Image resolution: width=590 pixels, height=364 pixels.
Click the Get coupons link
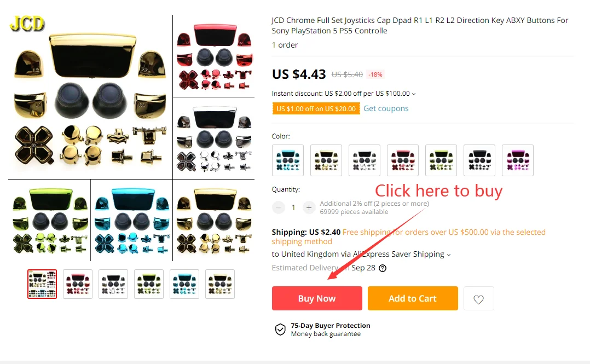point(386,108)
